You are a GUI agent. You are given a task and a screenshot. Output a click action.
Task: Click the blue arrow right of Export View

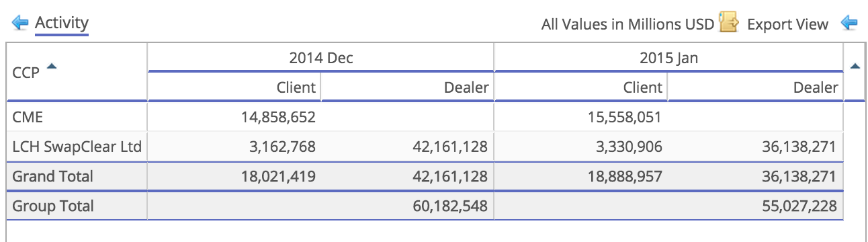849,24
